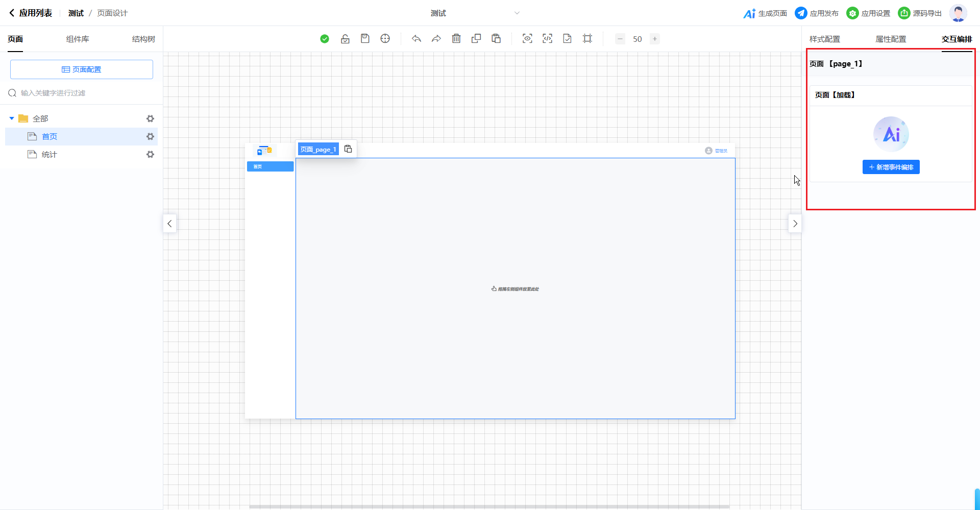Viewport: 980px width, 510px height.
Task: Click the 页面配置 button
Action: [x=82, y=69]
